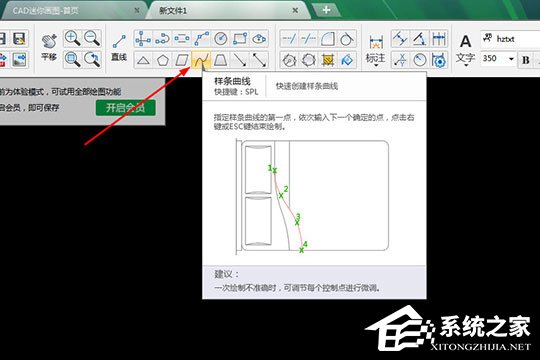Select the trapezoid shape tool
The height and width of the screenshot is (360, 540).
point(220,60)
